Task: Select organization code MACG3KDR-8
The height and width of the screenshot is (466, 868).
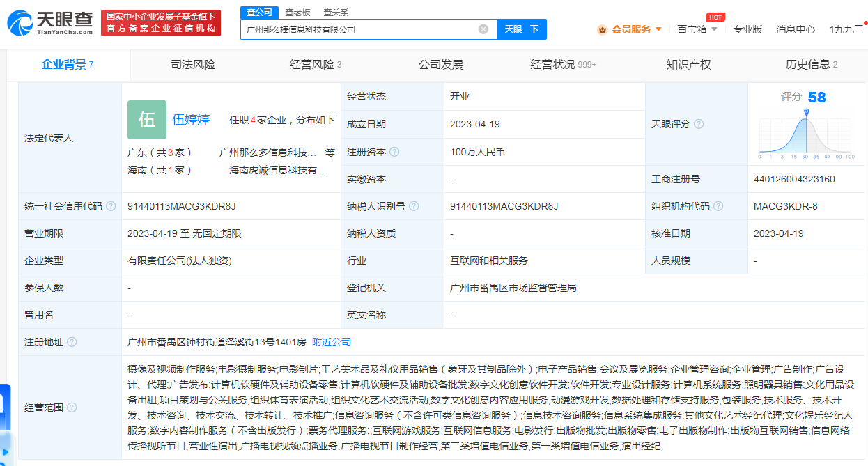Action: [x=785, y=206]
